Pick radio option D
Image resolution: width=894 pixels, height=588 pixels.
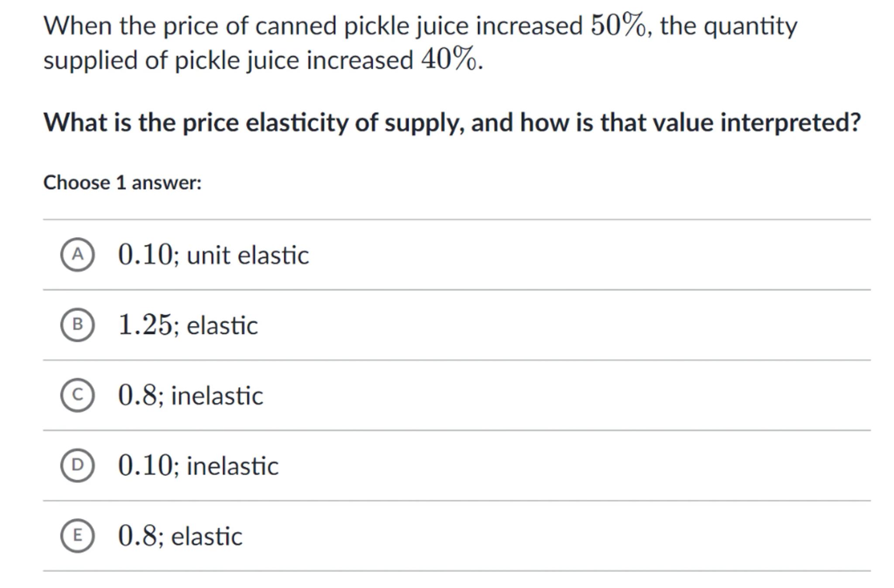[x=77, y=465]
